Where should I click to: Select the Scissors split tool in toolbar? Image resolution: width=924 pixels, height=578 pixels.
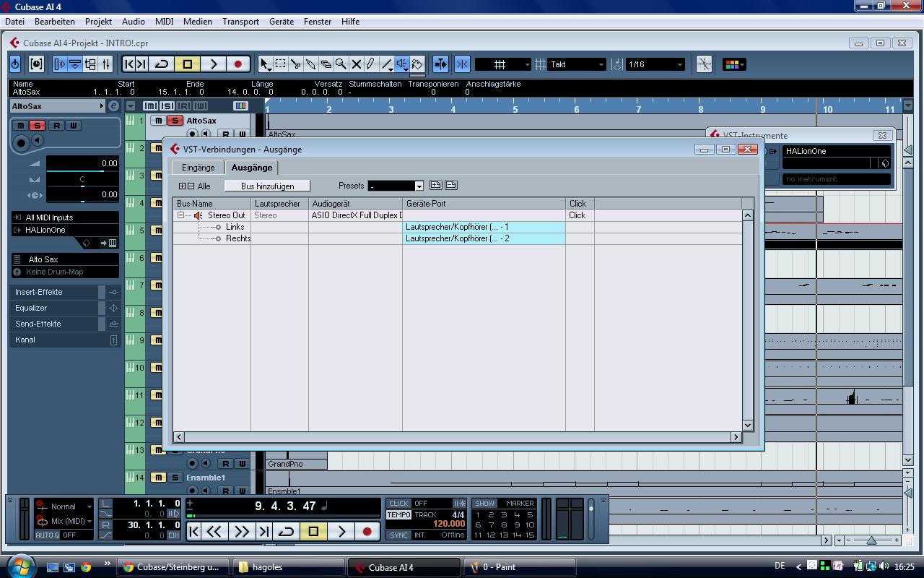click(x=295, y=64)
